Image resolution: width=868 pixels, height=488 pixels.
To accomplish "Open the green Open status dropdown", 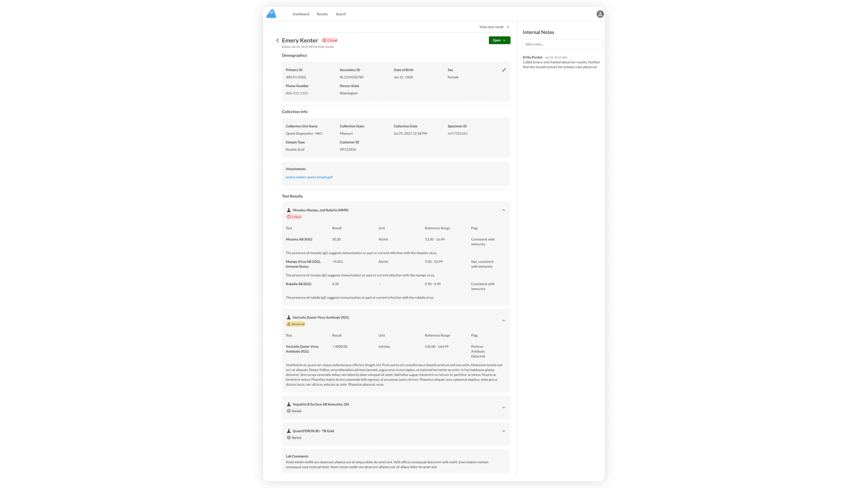I will pos(499,40).
